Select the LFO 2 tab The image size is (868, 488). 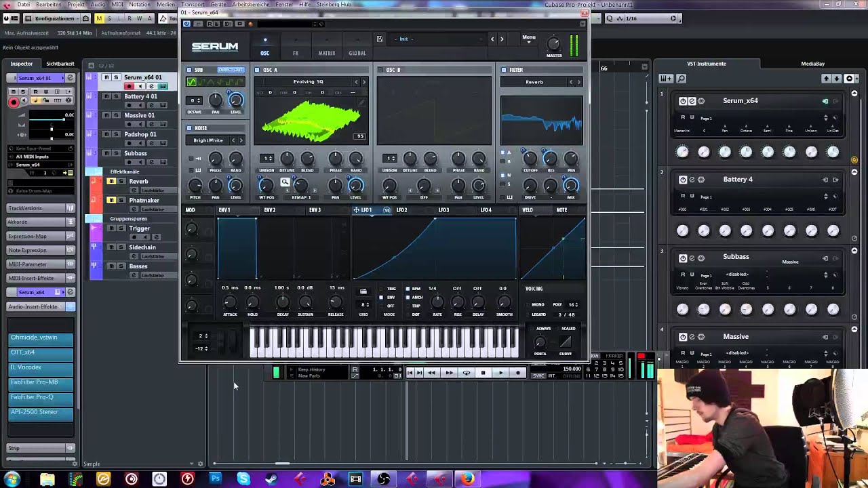coord(401,210)
